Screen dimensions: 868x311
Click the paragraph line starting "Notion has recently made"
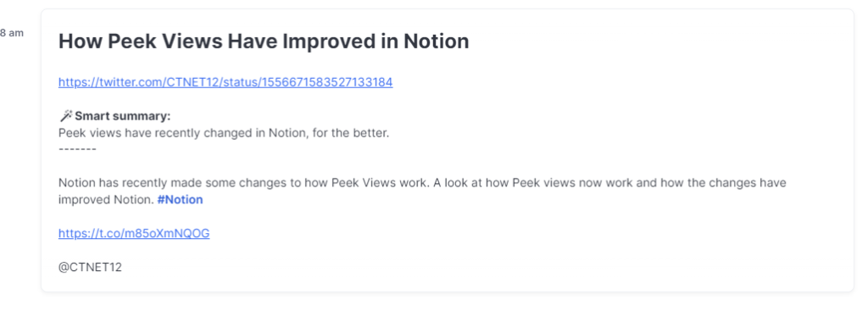[x=422, y=183]
